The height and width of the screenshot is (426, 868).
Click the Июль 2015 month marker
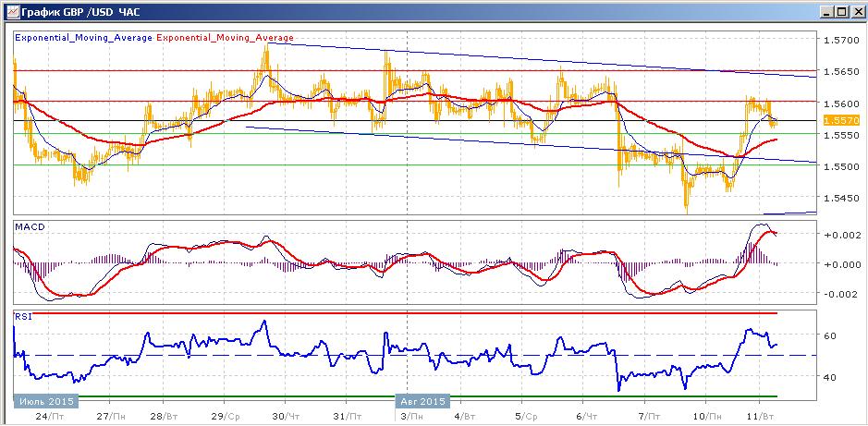46,400
